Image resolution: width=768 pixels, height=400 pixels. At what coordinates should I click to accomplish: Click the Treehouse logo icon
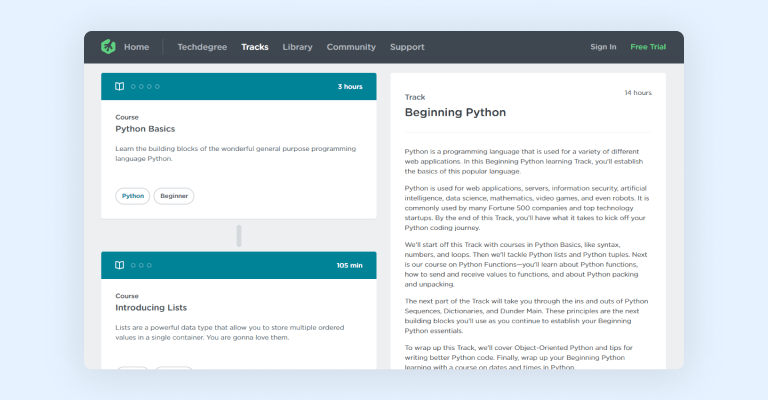[x=108, y=47]
